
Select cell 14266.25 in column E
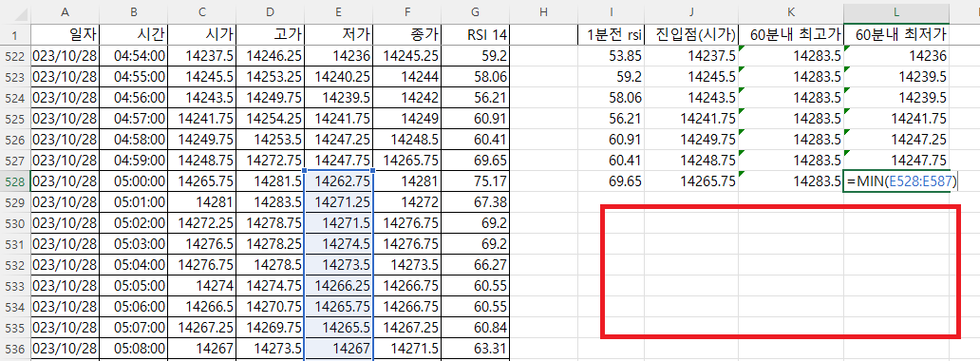tap(339, 285)
